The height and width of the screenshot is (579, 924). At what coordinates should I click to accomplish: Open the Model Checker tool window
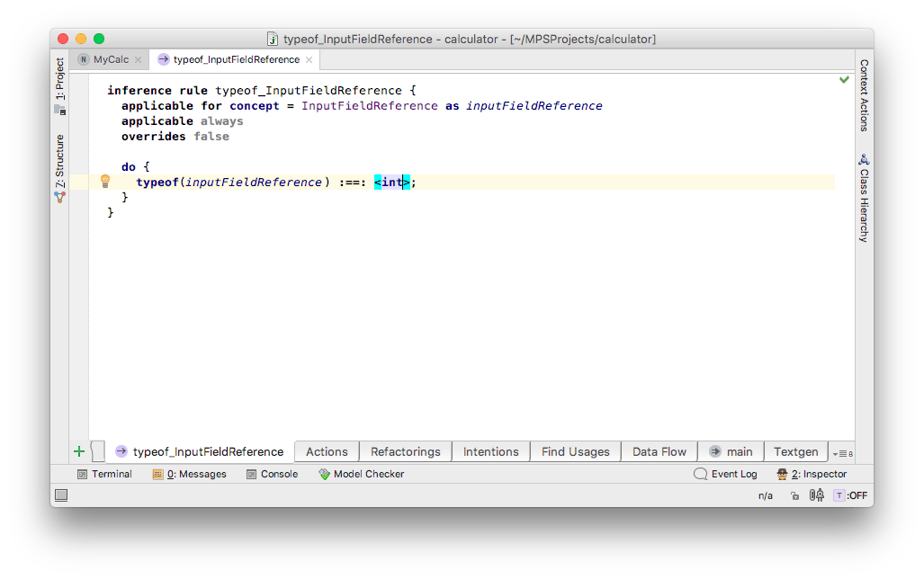pos(361,474)
